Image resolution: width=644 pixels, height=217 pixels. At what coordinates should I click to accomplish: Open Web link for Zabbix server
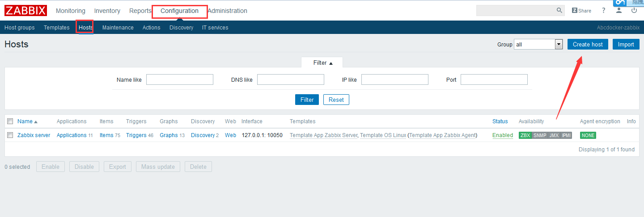pos(230,135)
